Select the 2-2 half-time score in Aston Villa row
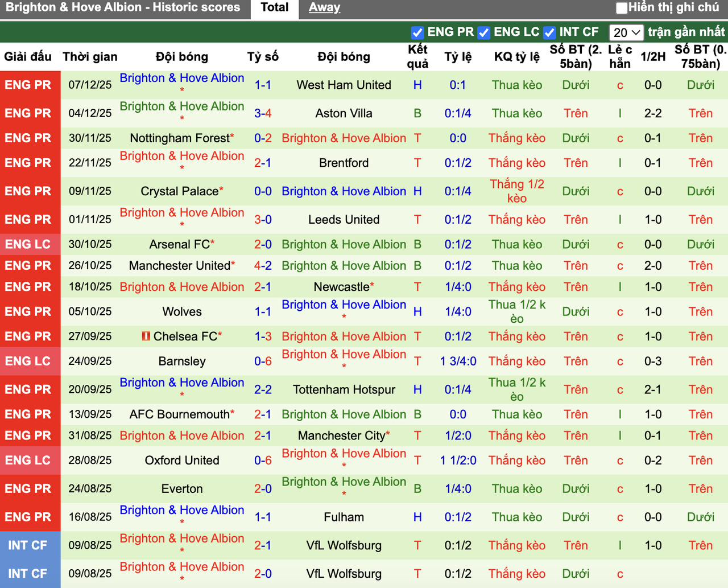 (653, 113)
